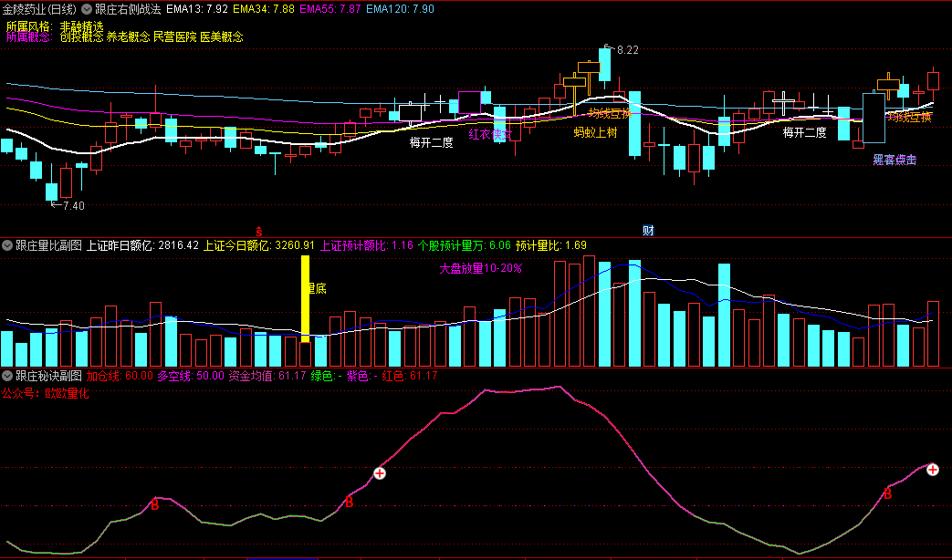
Task: Click the 跟庄量比副图 panel title
Action: 48,245
